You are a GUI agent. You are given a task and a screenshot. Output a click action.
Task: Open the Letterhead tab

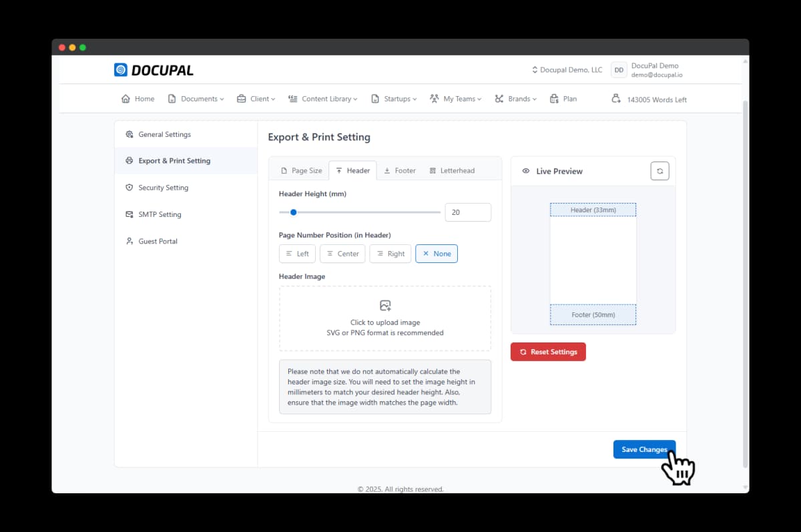tap(452, 171)
